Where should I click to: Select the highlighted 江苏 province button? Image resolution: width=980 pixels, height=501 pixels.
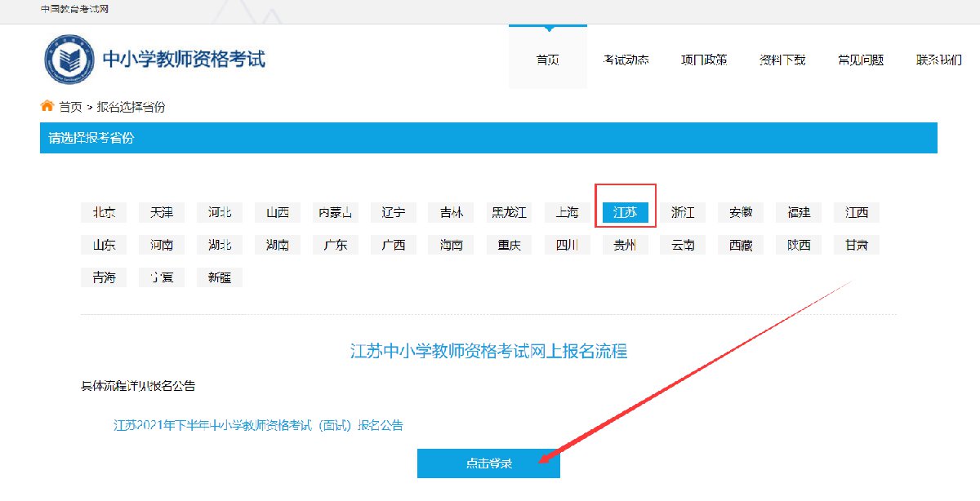tap(625, 212)
